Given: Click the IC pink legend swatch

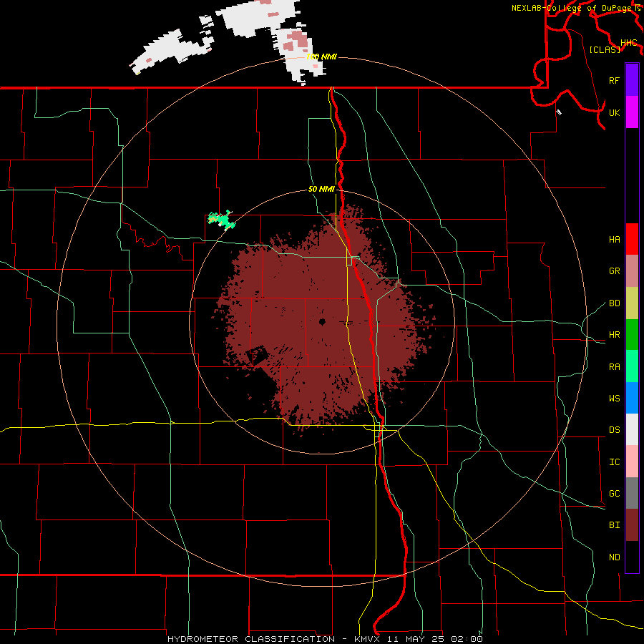Looking at the screenshot, I should [x=632, y=462].
